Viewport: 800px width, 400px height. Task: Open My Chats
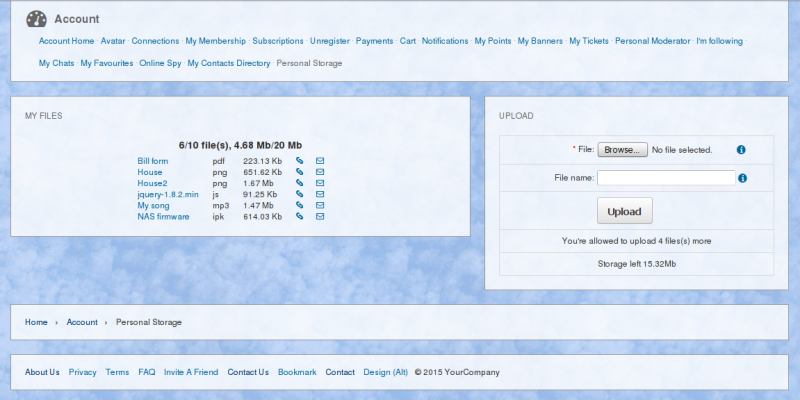click(x=56, y=63)
